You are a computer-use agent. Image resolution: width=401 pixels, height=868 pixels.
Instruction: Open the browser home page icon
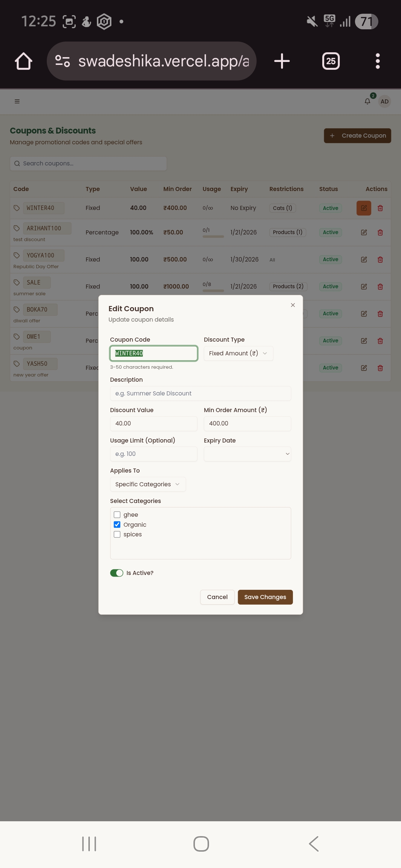click(x=23, y=61)
